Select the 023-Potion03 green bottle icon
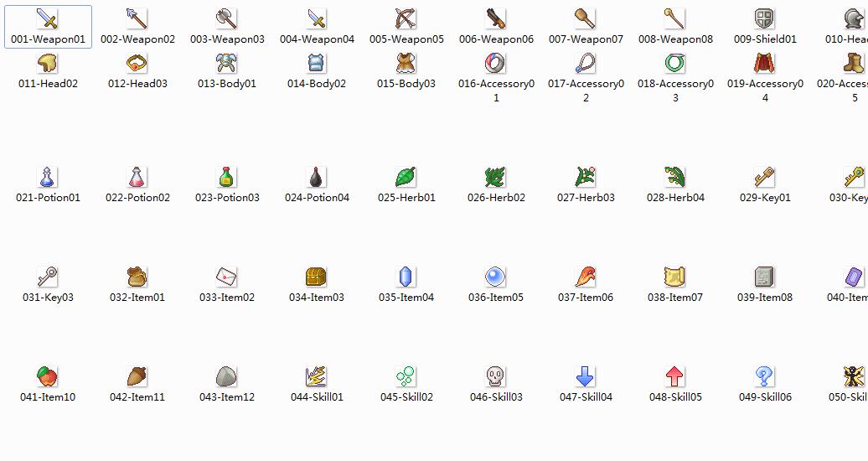Screen dimensions: 868x461 227,178
